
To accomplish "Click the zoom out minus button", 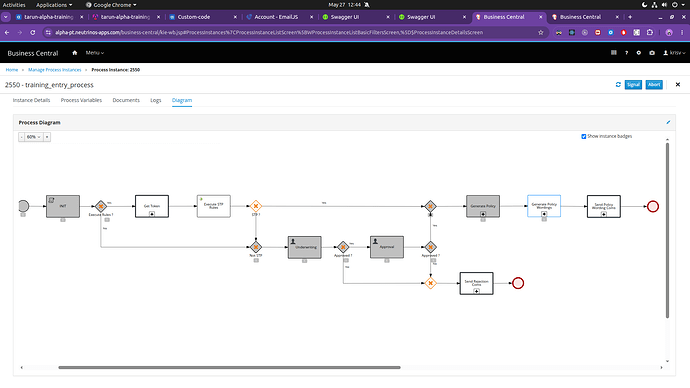I will 21,137.
